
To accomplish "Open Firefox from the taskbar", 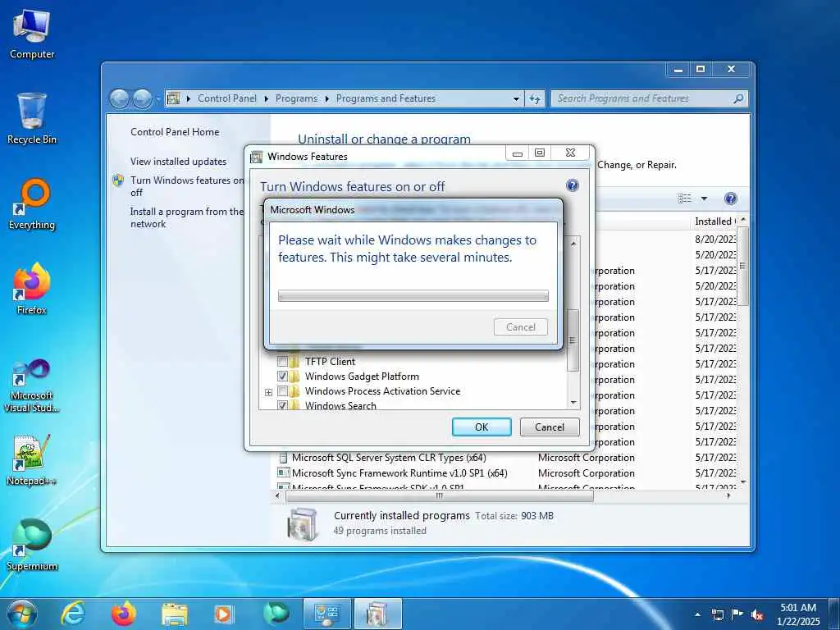I will click(123, 614).
